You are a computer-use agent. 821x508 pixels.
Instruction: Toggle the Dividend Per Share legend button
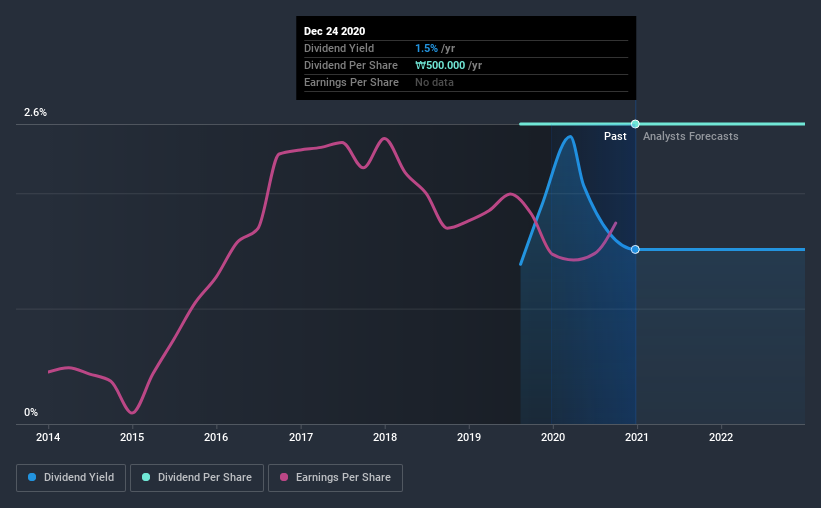coord(197,478)
